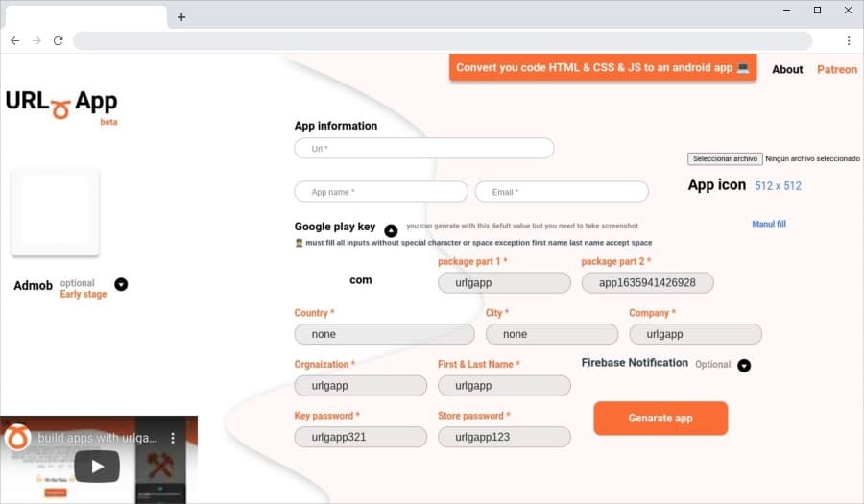The image size is (864, 504).
Task: Click the browser address bar
Action: pyautogui.click(x=443, y=40)
